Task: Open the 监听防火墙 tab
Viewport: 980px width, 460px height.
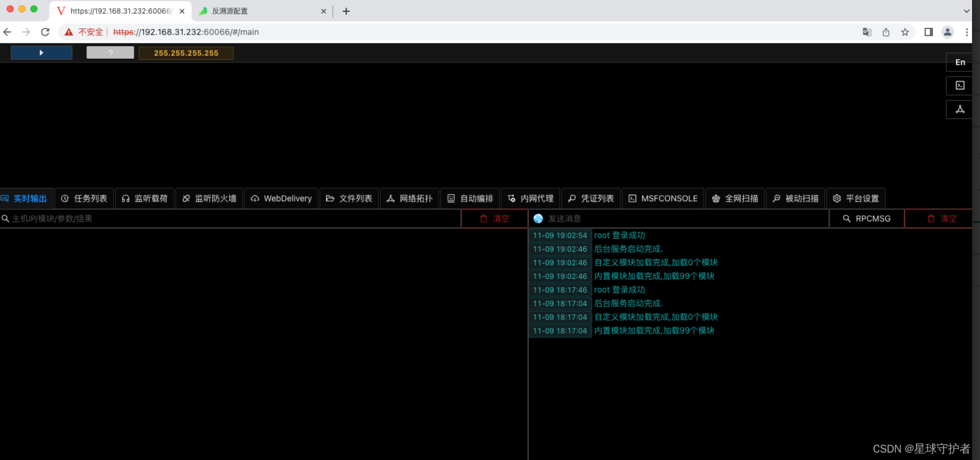Action: [x=209, y=199]
